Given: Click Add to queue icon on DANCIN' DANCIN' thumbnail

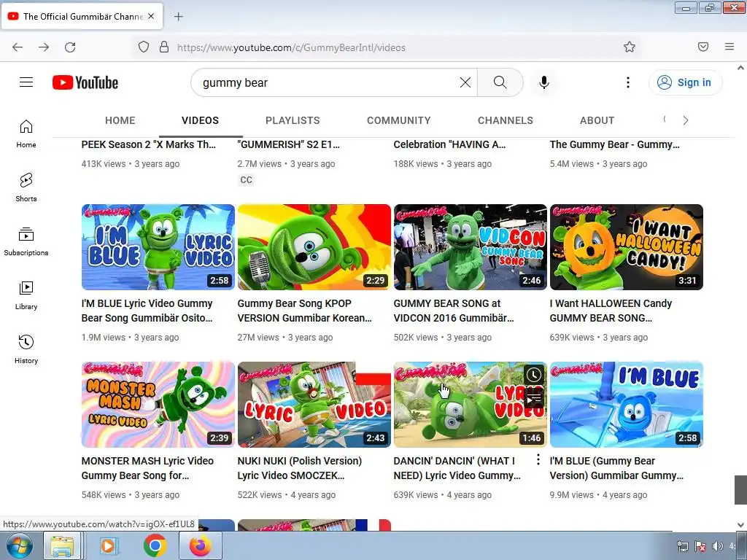Looking at the screenshot, I should click(534, 397).
